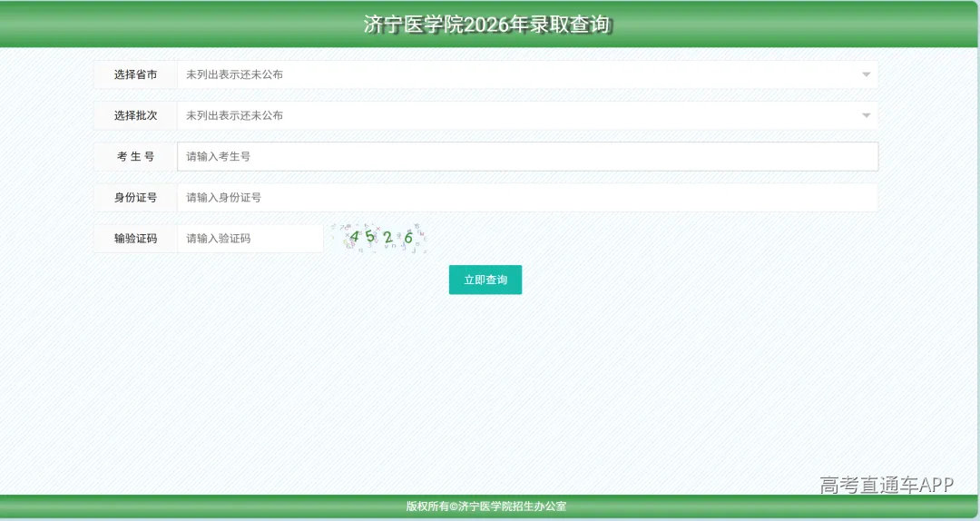Click the arrow of the 选择省市 dropdown

pyautogui.click(x=867, y=74)
